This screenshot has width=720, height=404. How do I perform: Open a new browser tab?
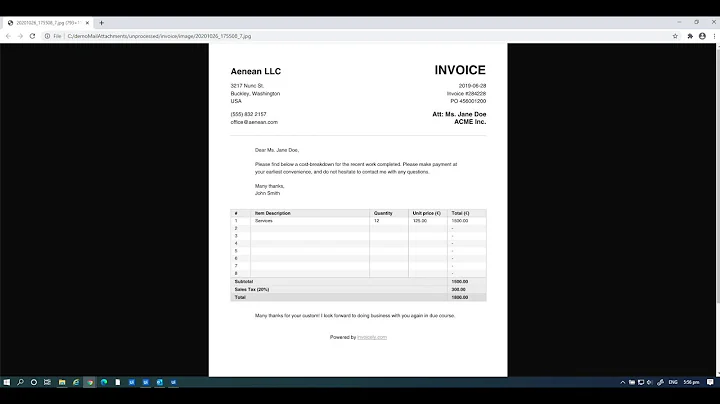(101, 22)
